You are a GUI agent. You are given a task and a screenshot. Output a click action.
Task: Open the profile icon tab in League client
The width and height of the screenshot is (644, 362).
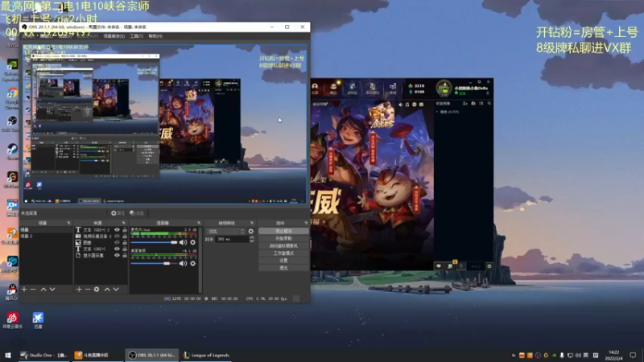(315, 88)
